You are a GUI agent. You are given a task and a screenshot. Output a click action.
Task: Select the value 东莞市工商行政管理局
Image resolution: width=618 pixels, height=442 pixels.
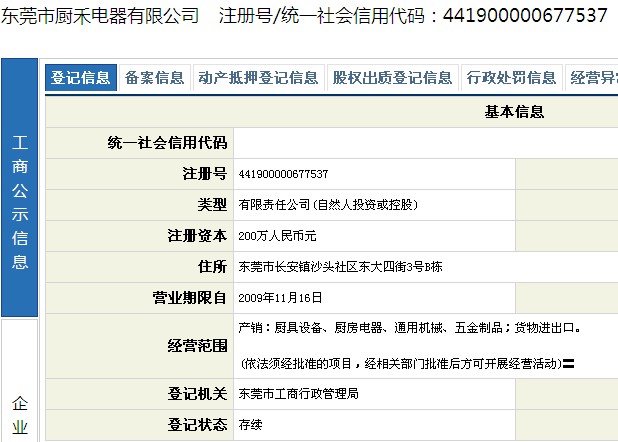(298, 394)
